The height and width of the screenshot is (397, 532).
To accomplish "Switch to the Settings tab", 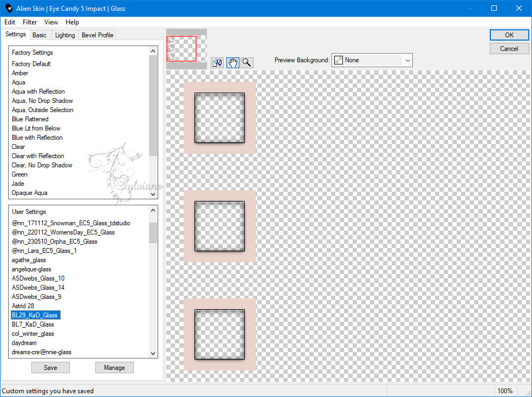I will (16, 34).
